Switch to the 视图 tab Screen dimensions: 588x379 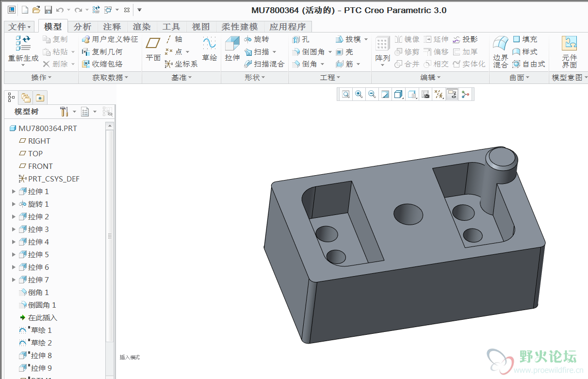coord(201,27)
